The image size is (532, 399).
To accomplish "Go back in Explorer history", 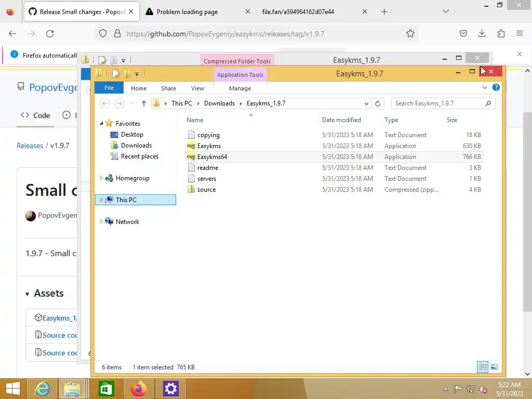I will point(104,103).
